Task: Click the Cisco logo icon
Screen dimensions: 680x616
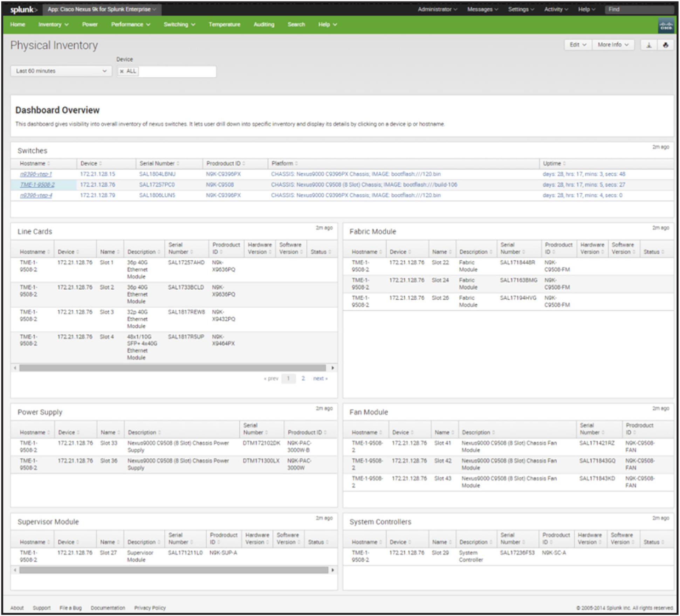Action: [x=666, y=25]
